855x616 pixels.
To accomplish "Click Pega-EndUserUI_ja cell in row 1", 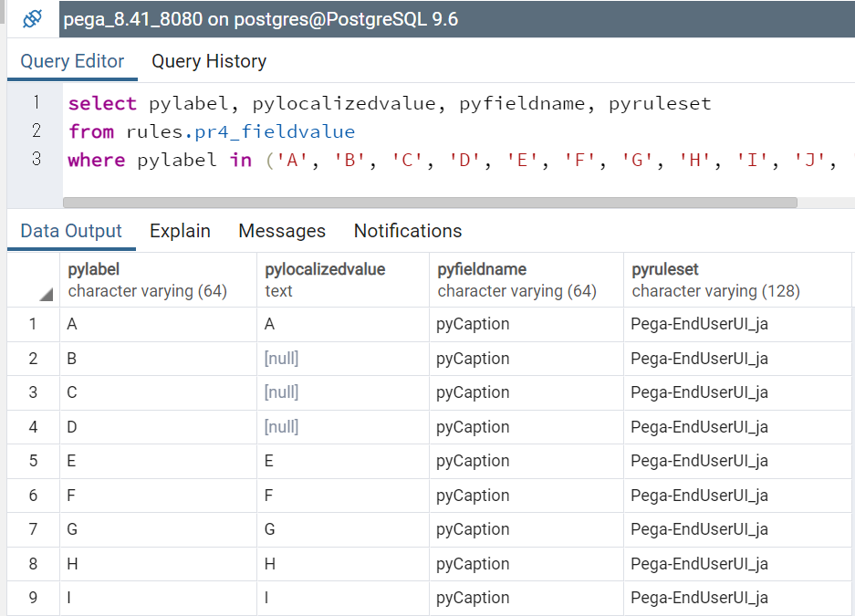I will pyautogui.click(x=737, y=324).
